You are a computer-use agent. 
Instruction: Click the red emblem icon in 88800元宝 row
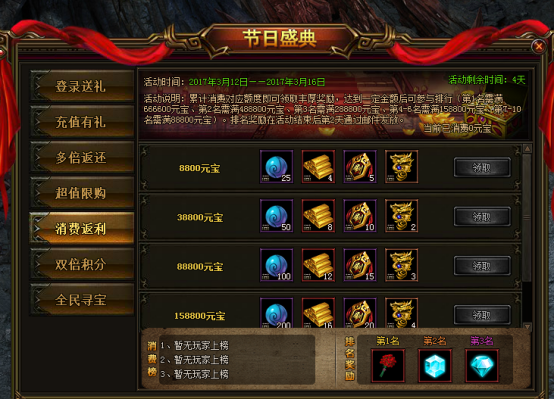click(360, 265)
